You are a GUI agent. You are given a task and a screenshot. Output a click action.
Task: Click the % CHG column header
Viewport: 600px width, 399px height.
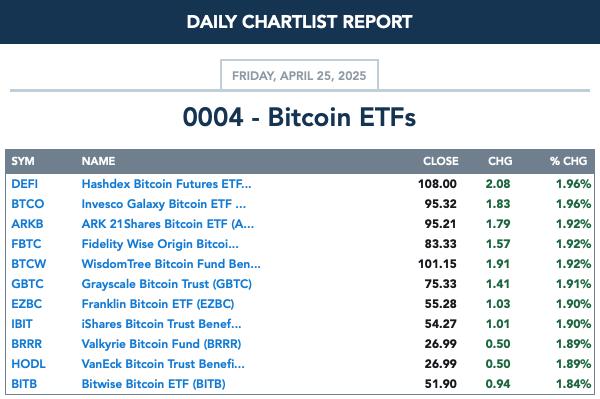[x=568, y=161]
